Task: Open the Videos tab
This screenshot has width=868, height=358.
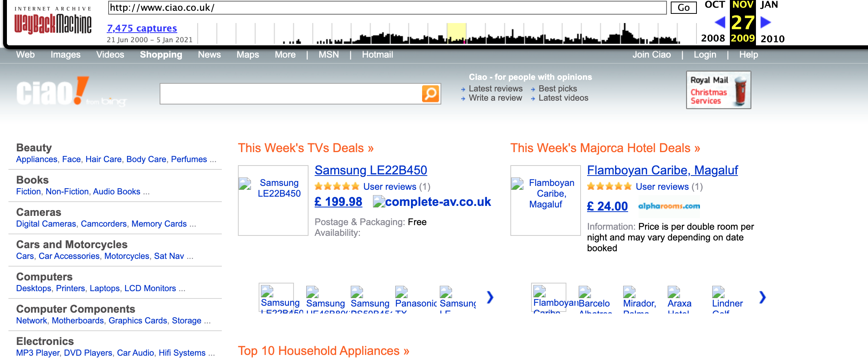Action: [110, 55]
